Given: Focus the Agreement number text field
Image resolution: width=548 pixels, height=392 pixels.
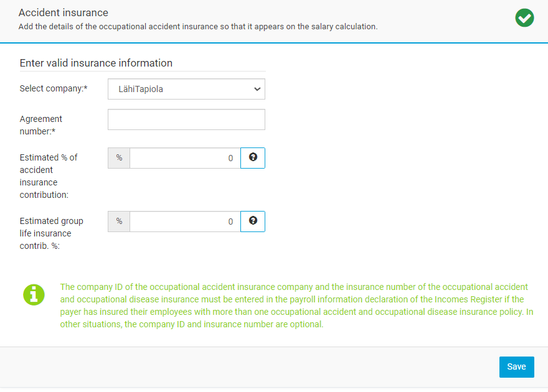Looking at the screenshot, I should (x=186, y=119).
